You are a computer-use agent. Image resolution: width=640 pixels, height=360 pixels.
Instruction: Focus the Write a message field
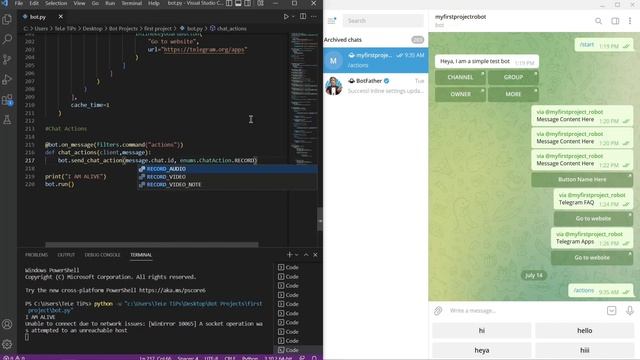[x=524, y=311]
